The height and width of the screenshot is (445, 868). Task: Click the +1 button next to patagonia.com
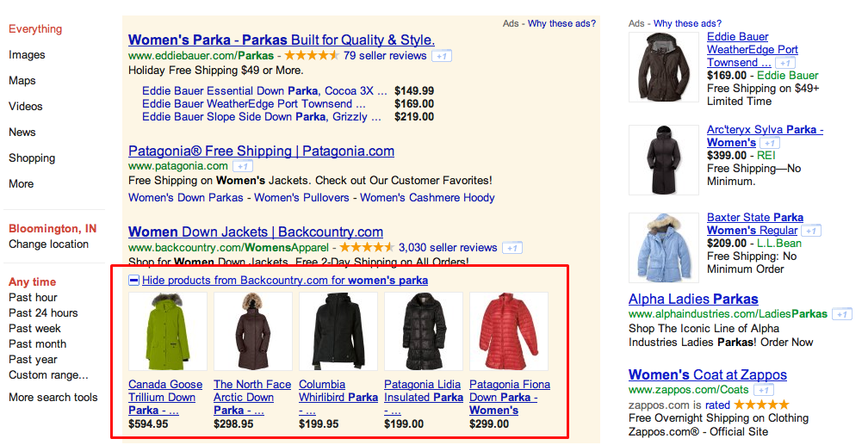pos(243,166)
